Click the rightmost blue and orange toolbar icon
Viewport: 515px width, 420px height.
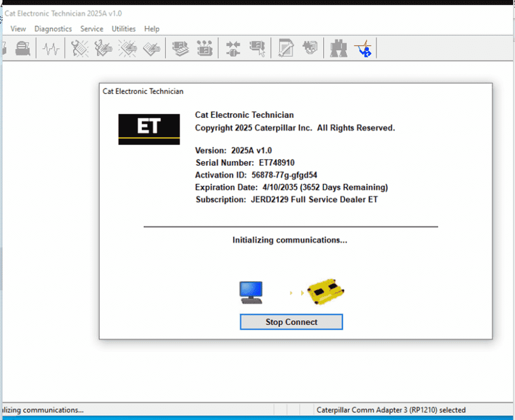click(x=363, y=49)
